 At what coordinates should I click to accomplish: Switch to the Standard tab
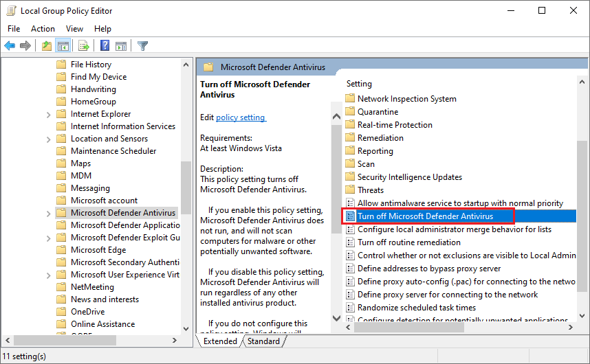264,341
